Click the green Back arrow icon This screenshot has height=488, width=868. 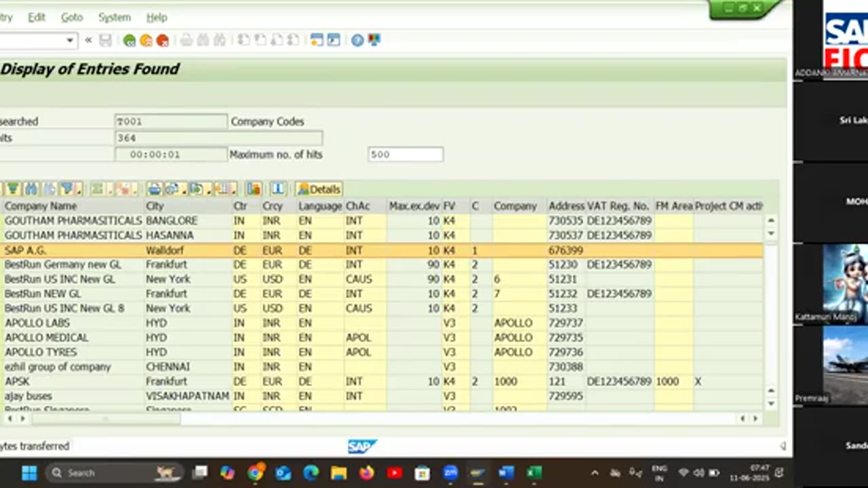129,41
